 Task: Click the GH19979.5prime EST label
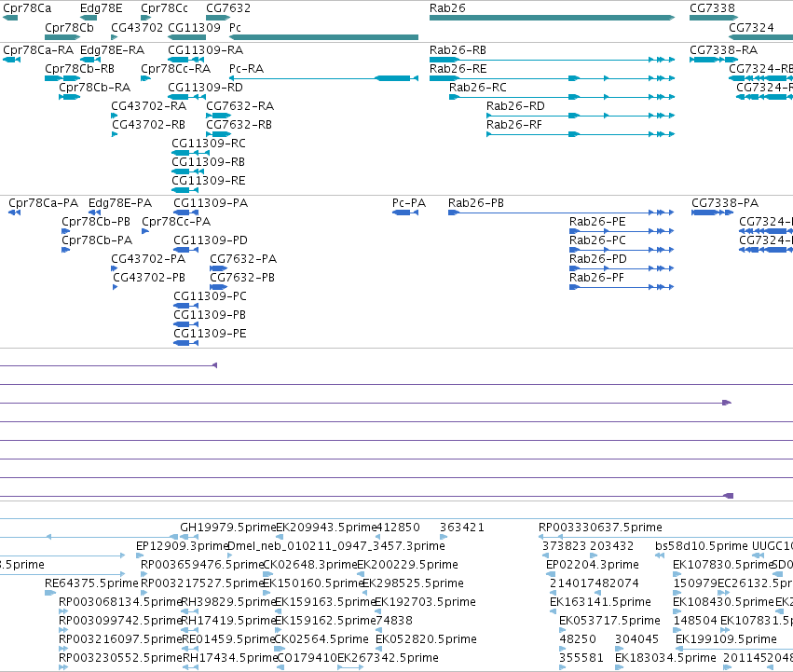[x=228, y=528]
